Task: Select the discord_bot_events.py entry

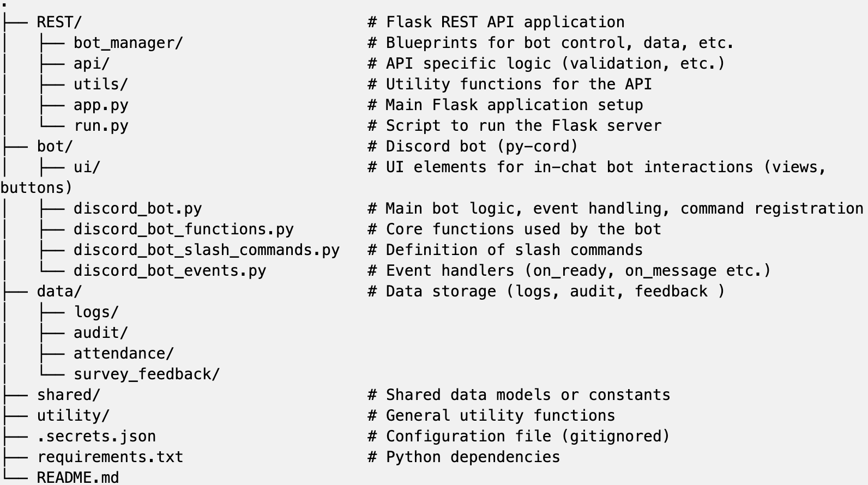Action: [170, 271]
